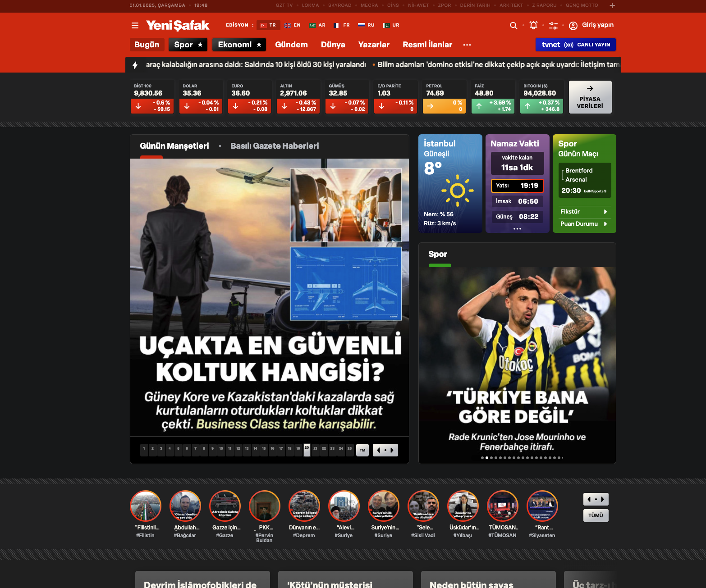Click the notification bell icon
The width and height of the screenshot is (706, 588).
tap(533, 26)
